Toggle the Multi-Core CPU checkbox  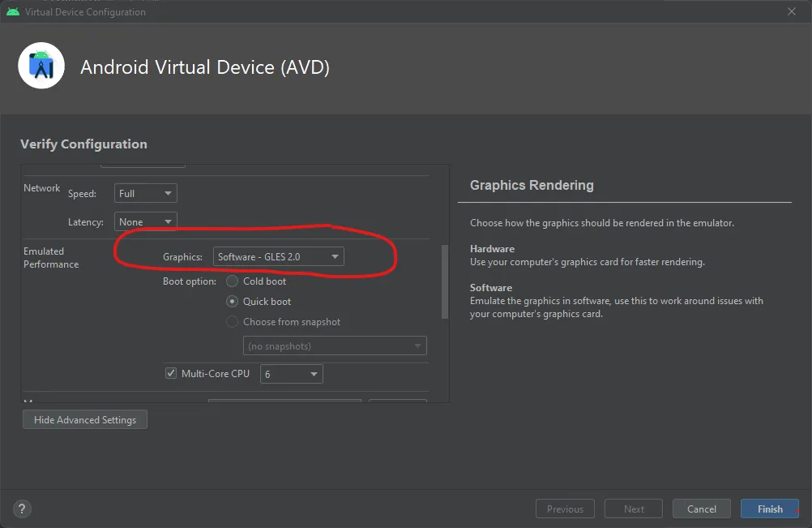pyautogui.click(x=171, y=373)
